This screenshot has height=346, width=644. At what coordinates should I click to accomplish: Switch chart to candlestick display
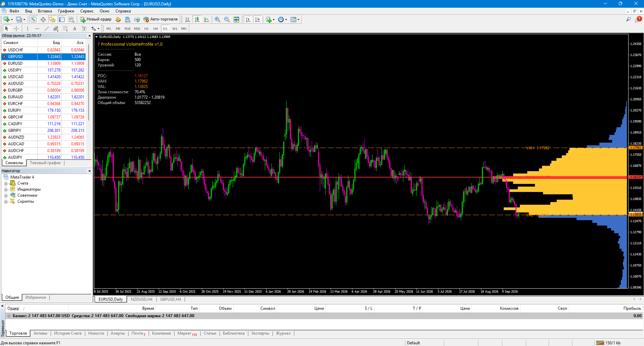[x=197, y=19]
